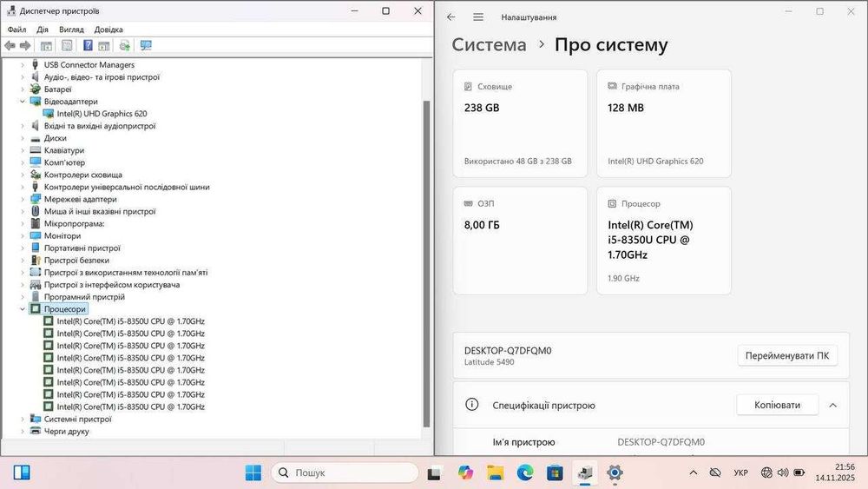Screen dimensions: 868x489
Task: Click the Копіювати button
Action: (777, 405)
